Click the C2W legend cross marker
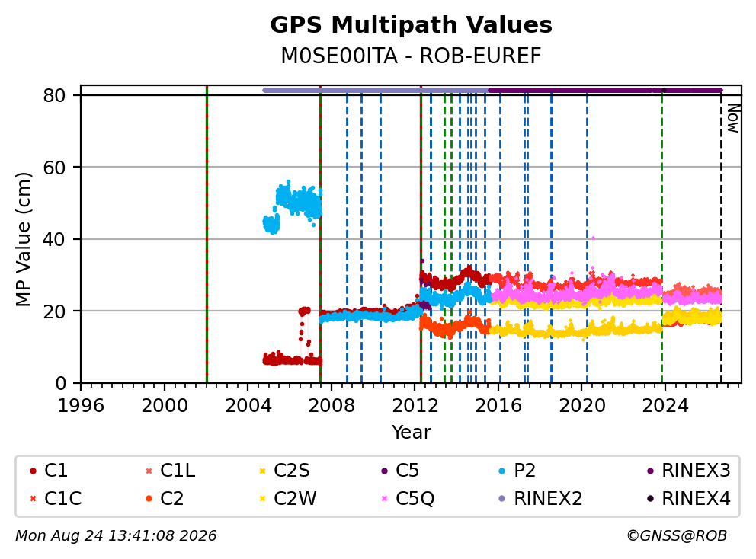756x559 pixels. pos(262,499)
